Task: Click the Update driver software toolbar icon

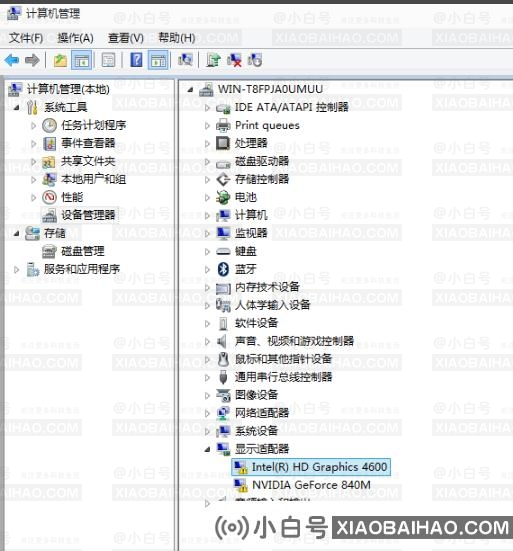Action: pos(213,60)
